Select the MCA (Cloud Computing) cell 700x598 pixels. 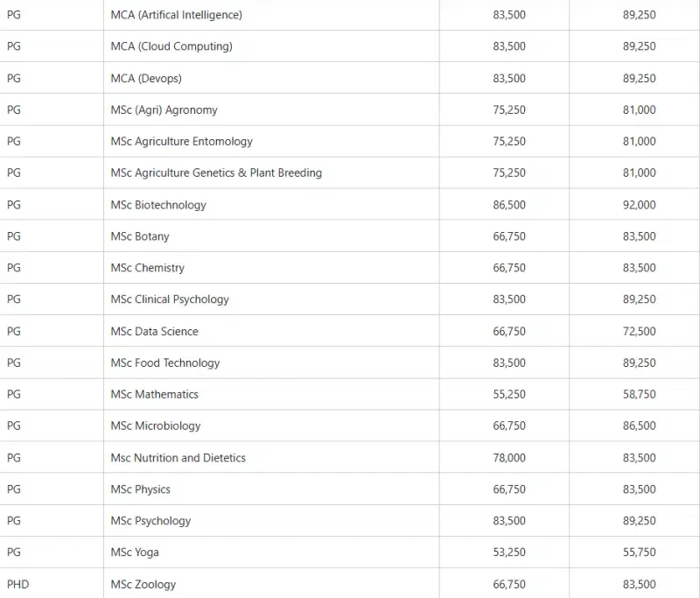click(x=171, y=46)
